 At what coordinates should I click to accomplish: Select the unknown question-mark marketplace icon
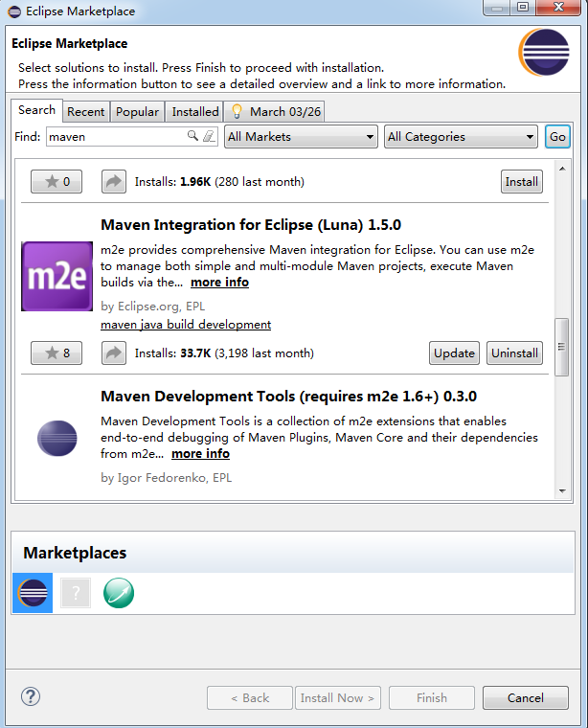click(x=76, y=593)
